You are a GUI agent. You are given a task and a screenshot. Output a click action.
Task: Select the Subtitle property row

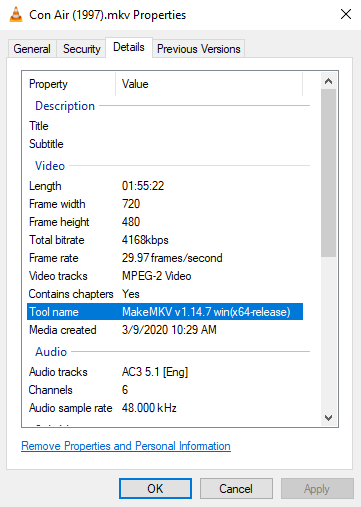point(165,144)
